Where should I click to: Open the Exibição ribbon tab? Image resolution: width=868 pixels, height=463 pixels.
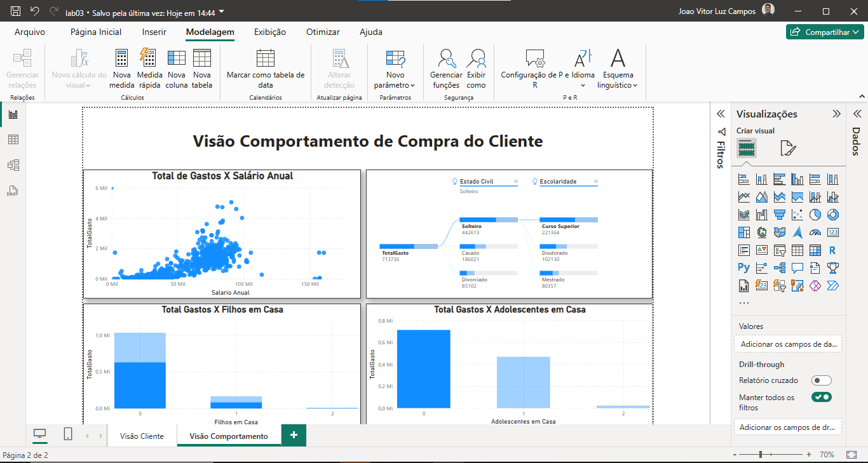(x=270, y=32)
